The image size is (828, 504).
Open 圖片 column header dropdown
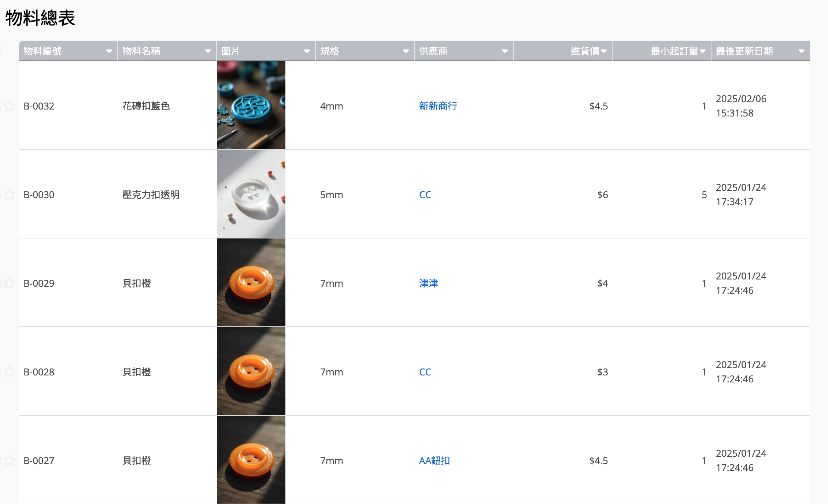(307, 51)
